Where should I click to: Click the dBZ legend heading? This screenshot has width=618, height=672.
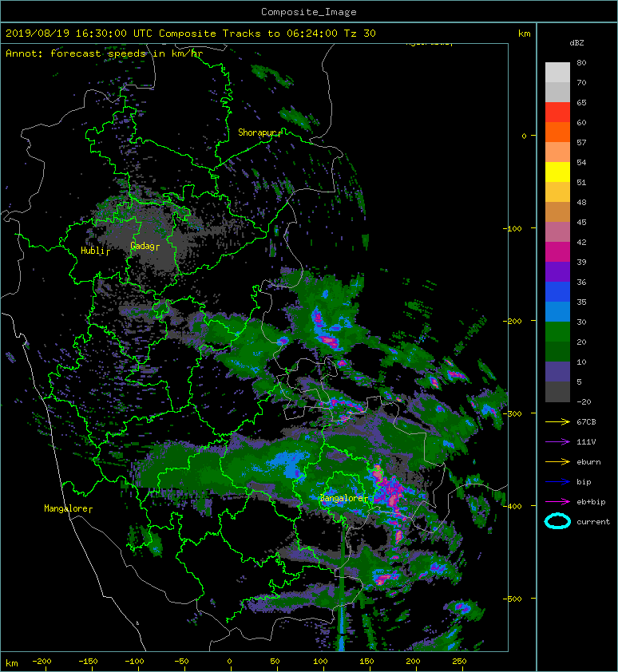[576, 43]
